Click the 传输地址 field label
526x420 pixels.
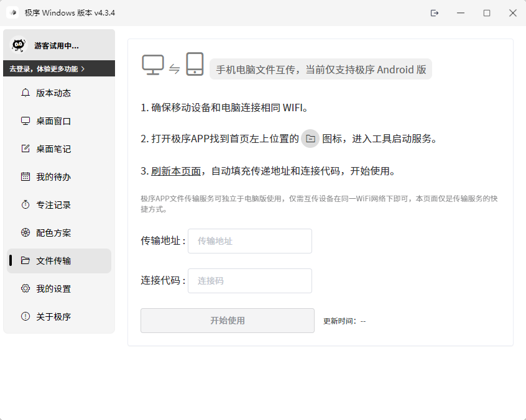point(163,240)
